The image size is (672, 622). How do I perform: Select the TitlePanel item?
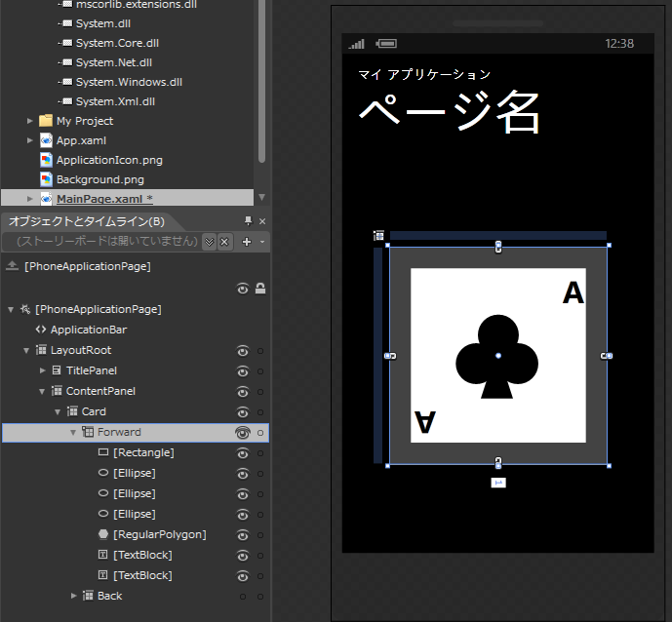[x=92, y=370]
